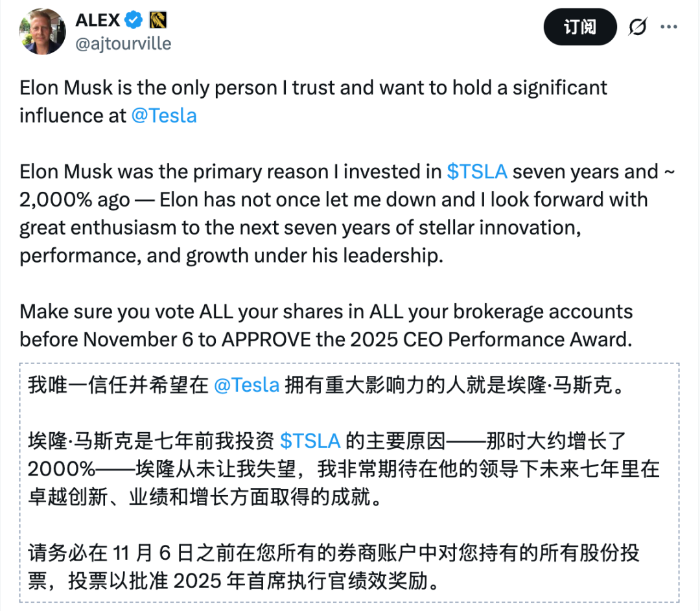Click the ALEX display name
Viewport: 700px width, 611px height.
(x=98, y=20)
